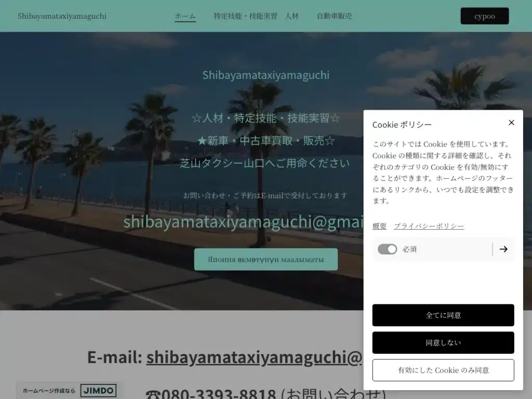Viewport: 532px width, 399px height.
Task: Click the telephone icon before phone number
Action: (153, 395)
